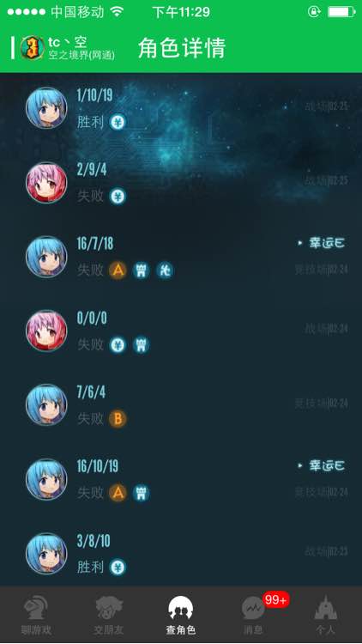Screen dimensions: 362x644
Task: Switch to the 交朋友 tab
Action: point(109,616)
